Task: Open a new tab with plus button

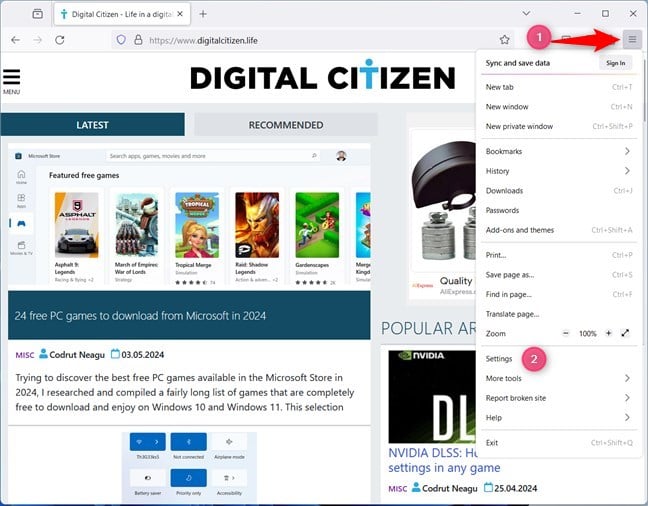Action: click(202, 14)
